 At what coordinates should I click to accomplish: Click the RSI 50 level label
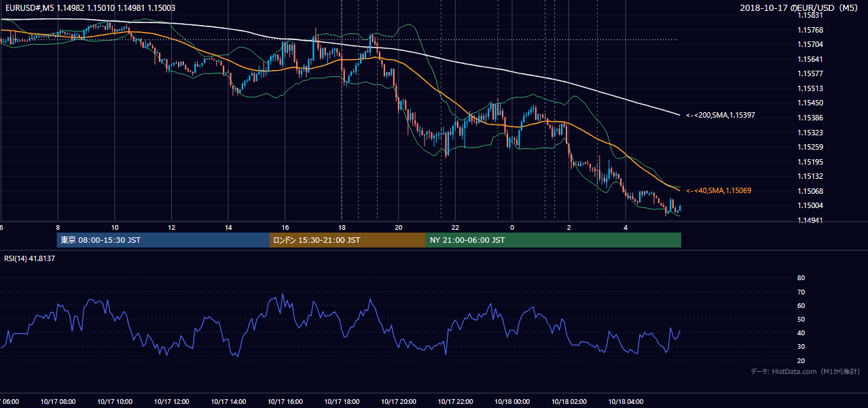[x=801, y=319]
